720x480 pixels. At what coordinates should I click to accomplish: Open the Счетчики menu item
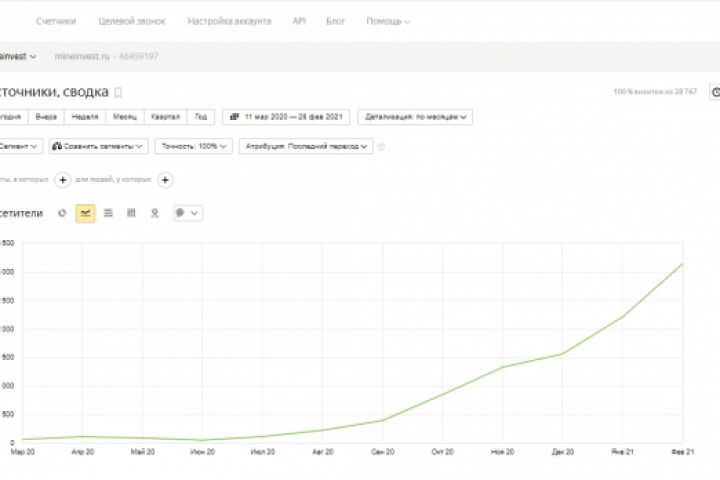point(56,21)
